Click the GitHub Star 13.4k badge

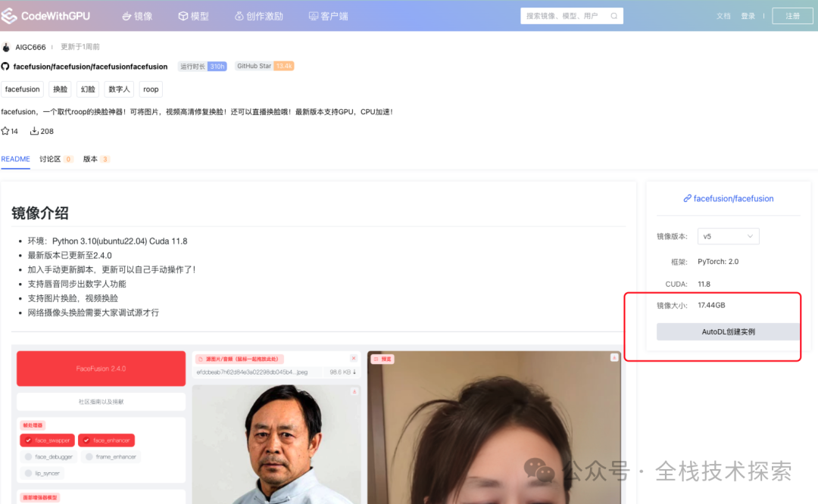tap(264, 66)
